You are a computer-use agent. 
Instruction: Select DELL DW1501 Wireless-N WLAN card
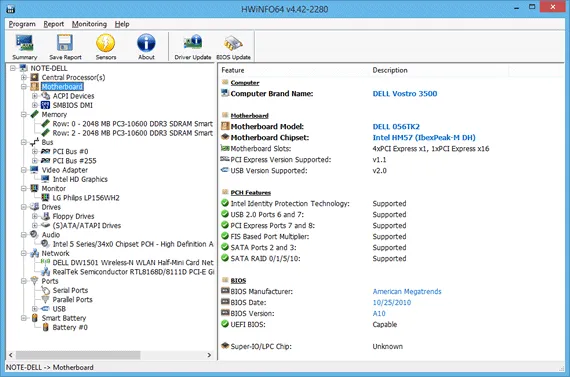pos(133,262)
